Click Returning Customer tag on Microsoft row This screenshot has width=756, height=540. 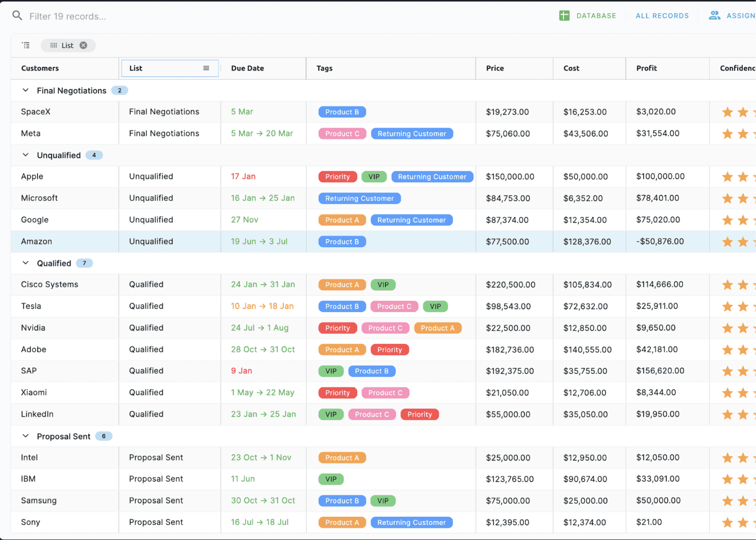(x=359, y=199)
